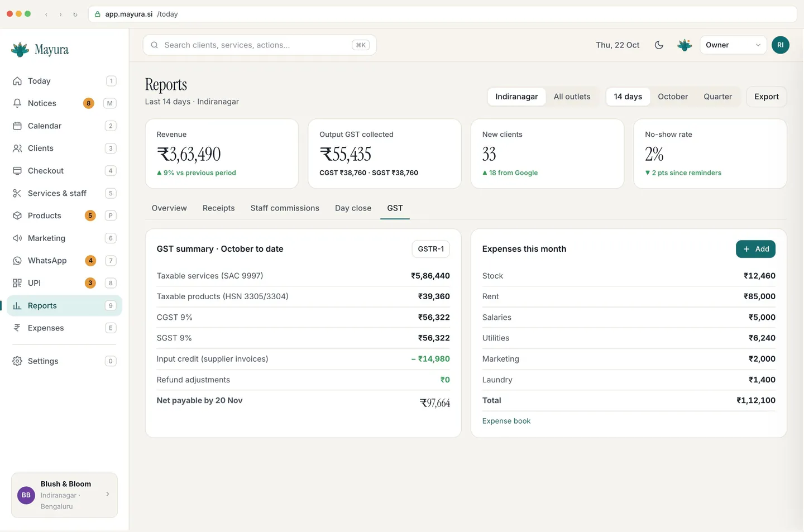Open the Checkout card icon in sidebar

pyautogui.click(x=17, y=171)
